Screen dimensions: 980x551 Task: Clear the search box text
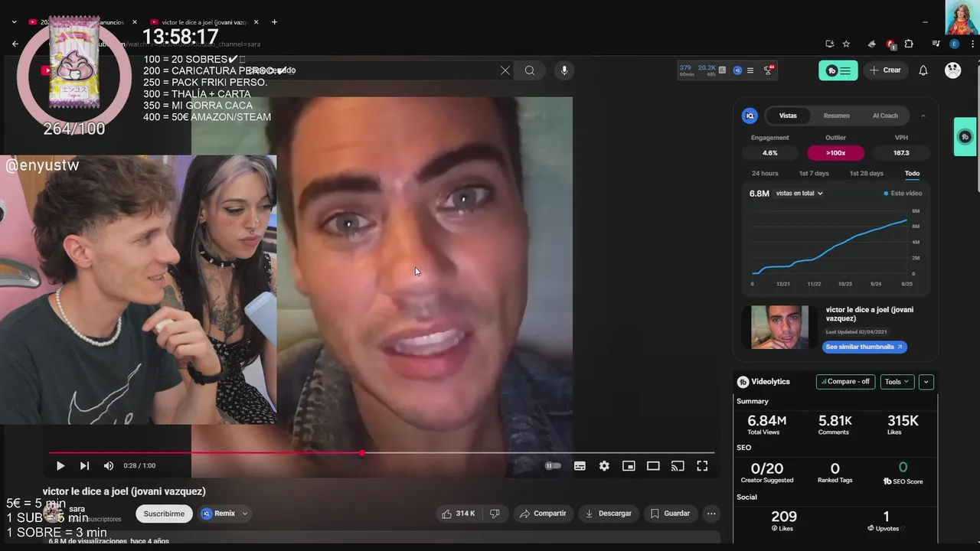point(505,70)
